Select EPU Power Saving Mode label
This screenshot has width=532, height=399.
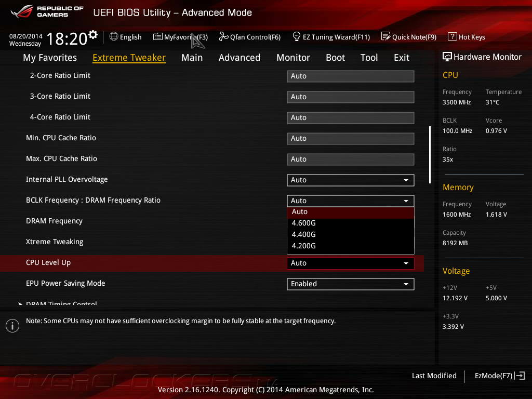pos(65,283)
